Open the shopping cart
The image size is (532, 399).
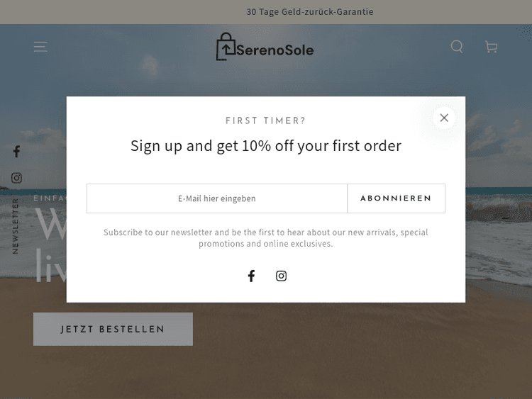click(x=491, y=47)
